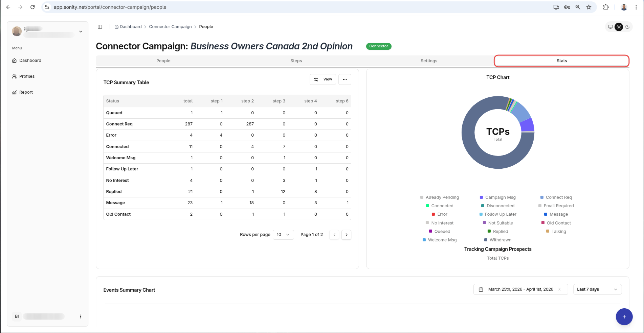Bookmark this page with the star icon
Image resolution: width=644 pixels, height=333 pixels.
coord(589,7)
